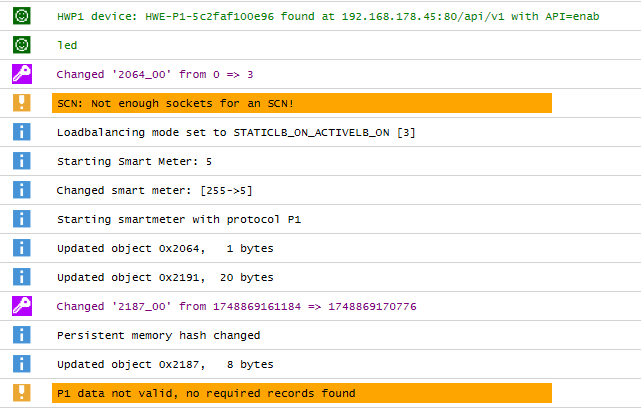Image resolution: width=641 pixels, height=416 pixels.
Task: Click green smiley icon beside 'led' entry
Action: tap(22, 45)
